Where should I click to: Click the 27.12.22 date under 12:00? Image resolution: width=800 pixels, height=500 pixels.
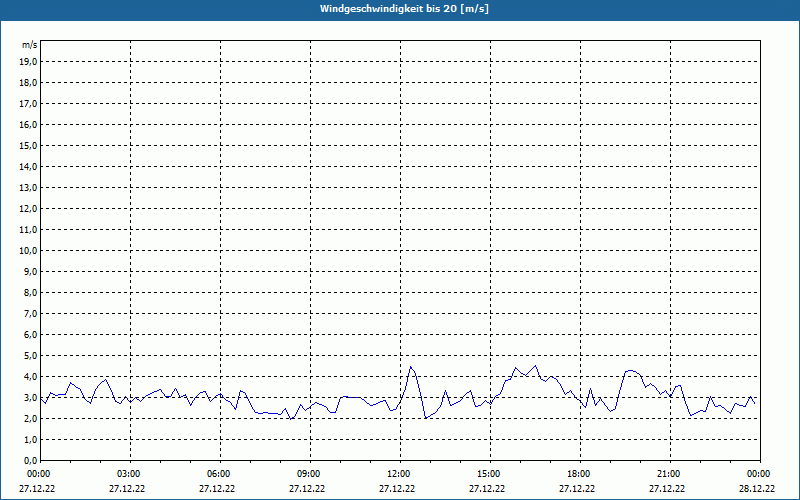(x=398, y=489)
